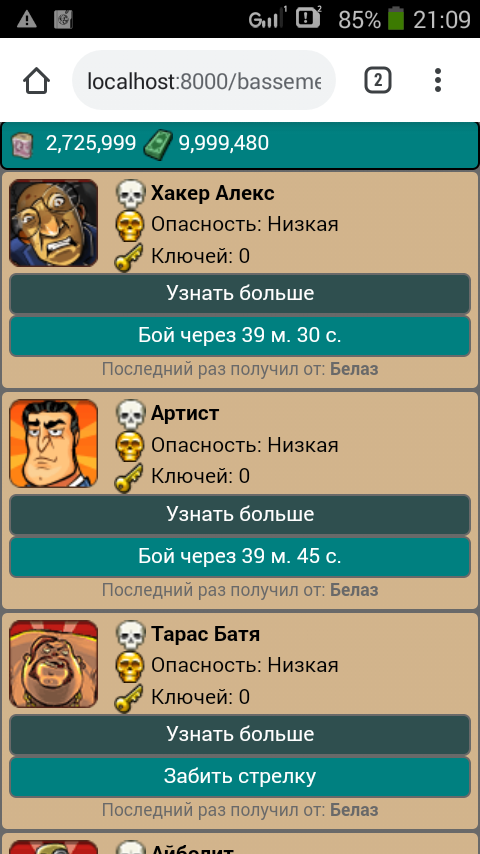Open Хакер Алекс avatar portrait

click(53, 223)
